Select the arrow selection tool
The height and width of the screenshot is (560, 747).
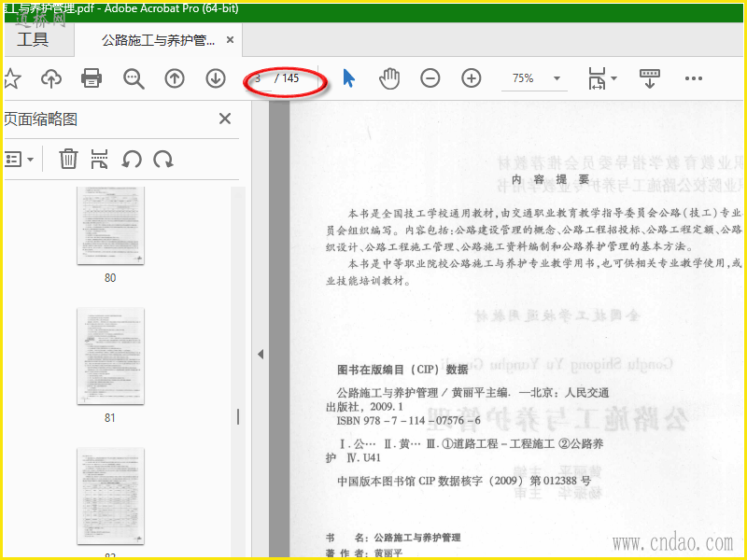click(x=348, y=78)
